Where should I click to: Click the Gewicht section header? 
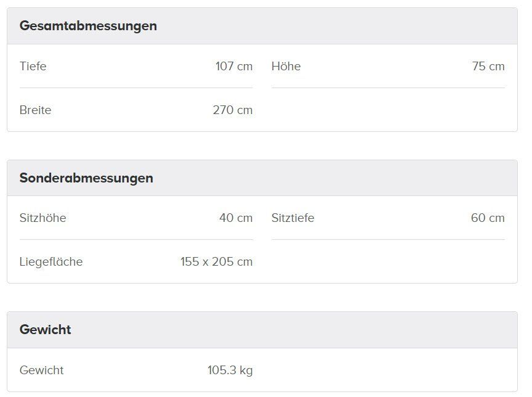45,329
